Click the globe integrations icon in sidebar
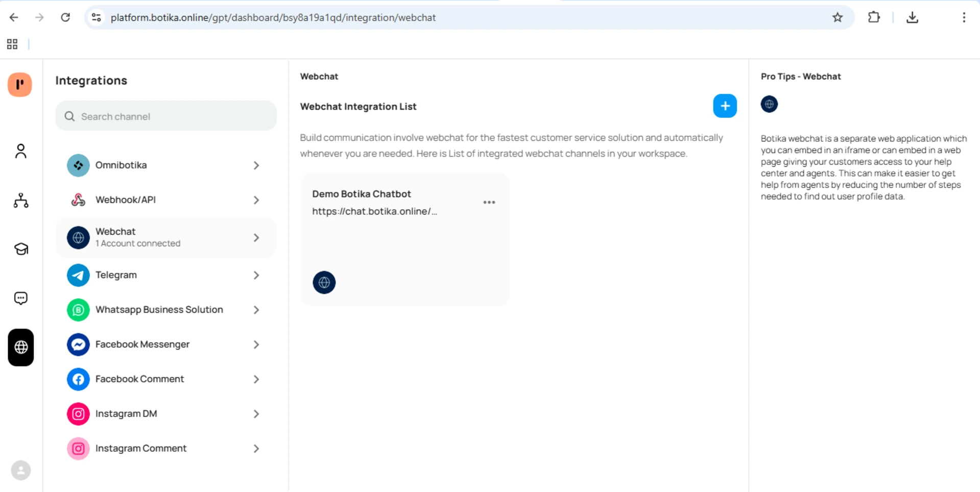 [x=20, y=348]
